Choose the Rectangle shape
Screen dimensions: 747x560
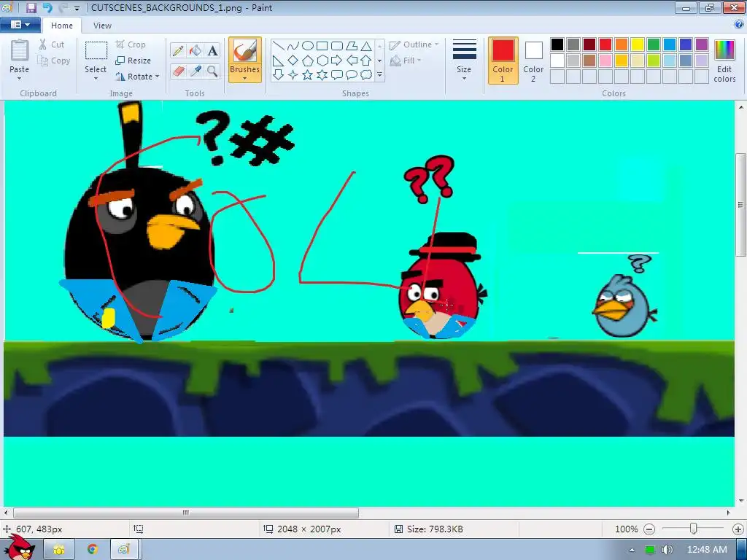coord(322,46)
